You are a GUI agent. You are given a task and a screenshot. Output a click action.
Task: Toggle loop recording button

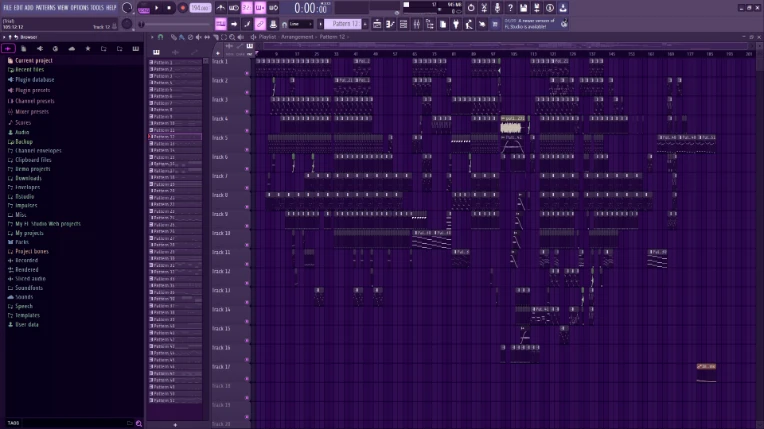[273, 8]
